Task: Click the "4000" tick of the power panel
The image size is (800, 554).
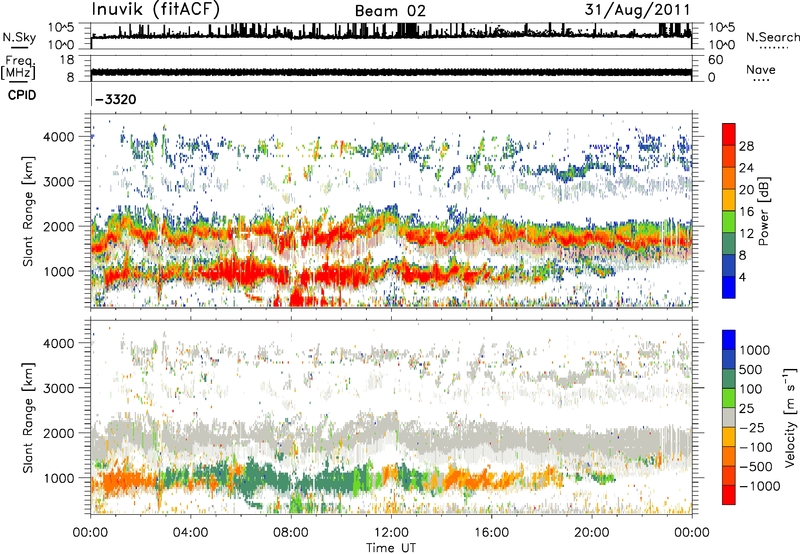Action: (59, 137)
